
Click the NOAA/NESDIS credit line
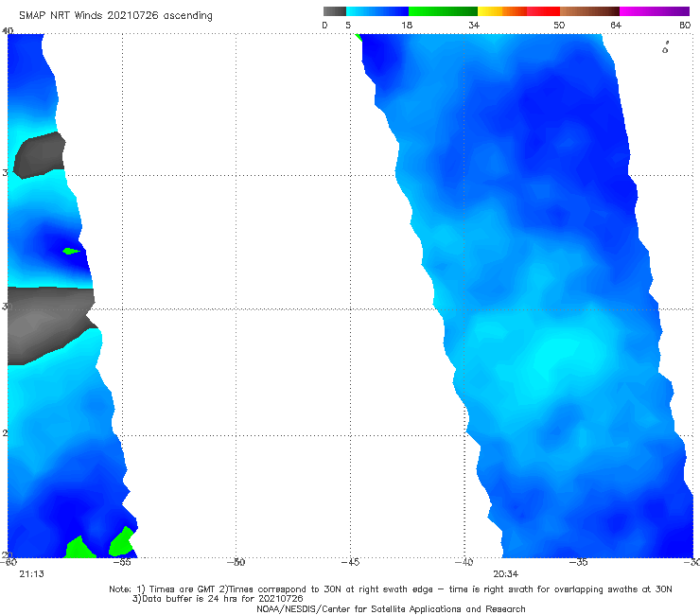pos(391,609)
